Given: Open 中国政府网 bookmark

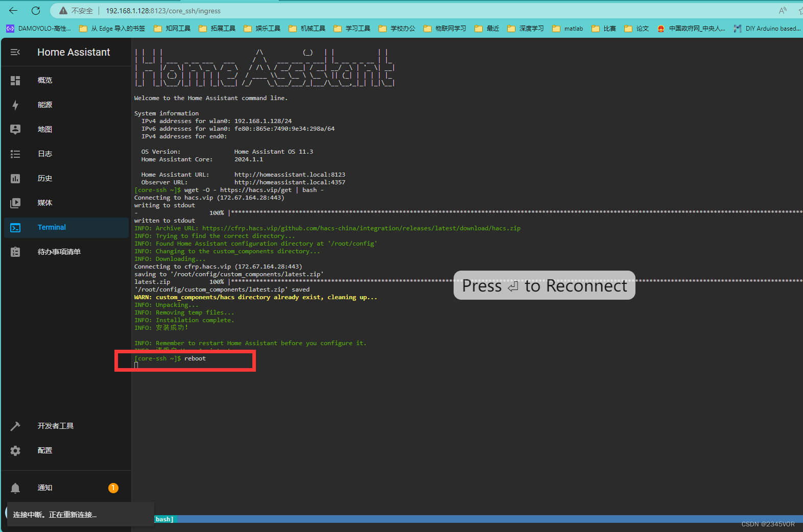Looking at the screenshot, I should pos(691,29).
